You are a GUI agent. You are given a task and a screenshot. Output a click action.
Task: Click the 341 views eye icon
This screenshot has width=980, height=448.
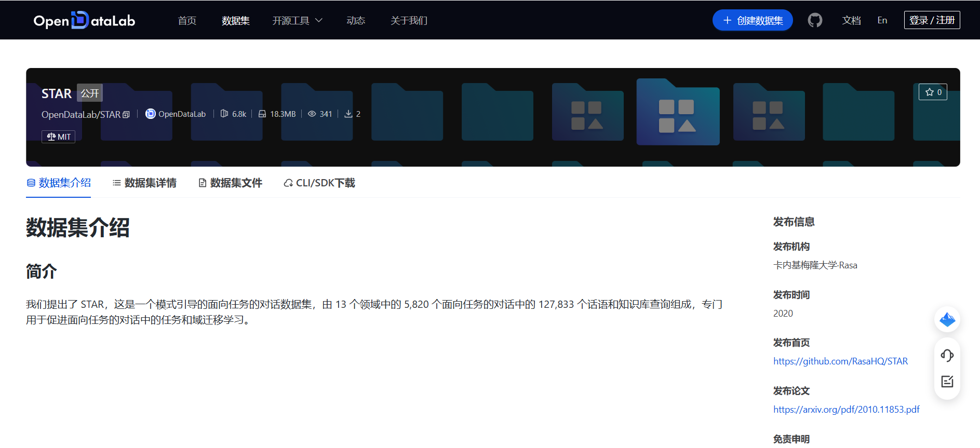pyautogui.click(x=312, y=114)
